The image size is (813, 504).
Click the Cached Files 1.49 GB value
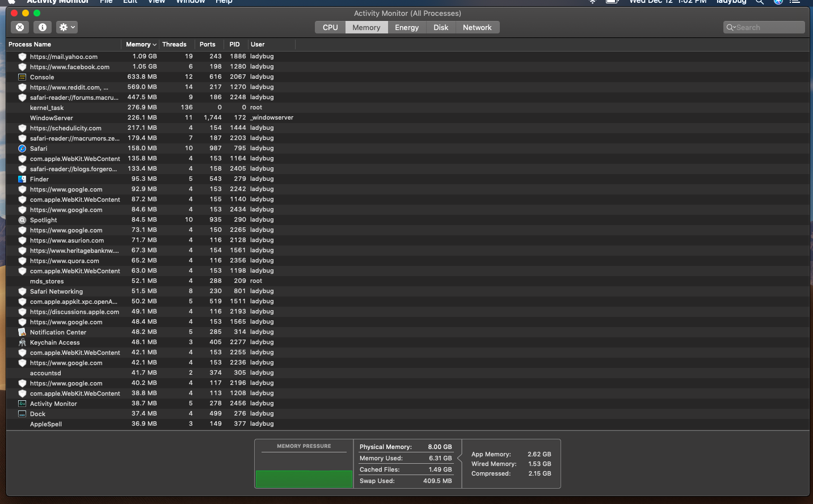[x=440, y=469]
